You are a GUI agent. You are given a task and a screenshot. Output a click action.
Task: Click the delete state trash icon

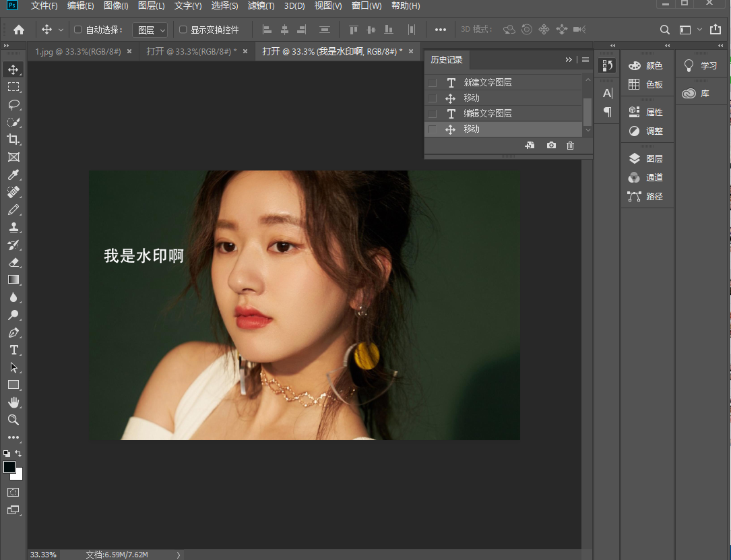pyautogui.click(x=570, y=146)
